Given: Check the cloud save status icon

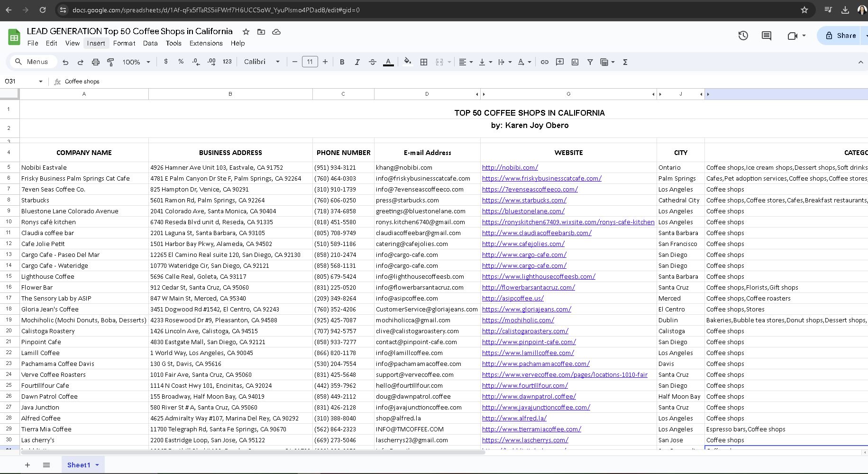Looking at the screenshot, I should pyautogui.click(x=276, y=32).
